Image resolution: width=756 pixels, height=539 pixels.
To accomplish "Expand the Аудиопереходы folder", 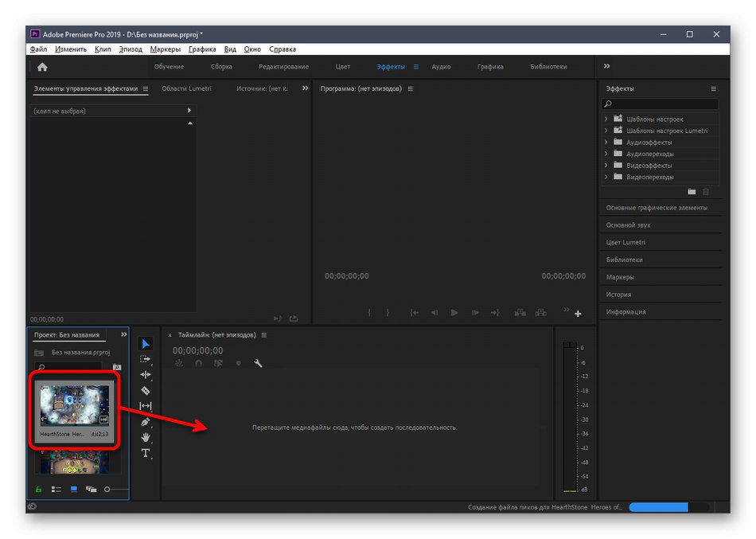I will 606,154.
